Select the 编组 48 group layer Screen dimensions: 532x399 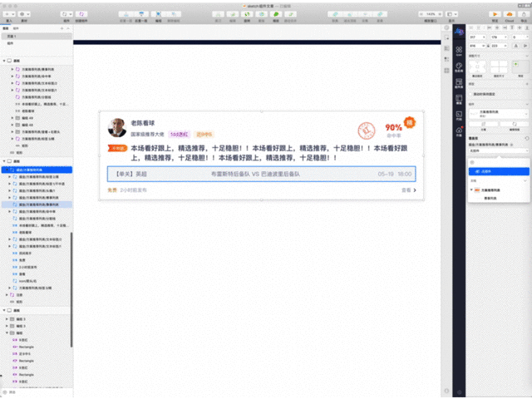click(x=27, y=125)
